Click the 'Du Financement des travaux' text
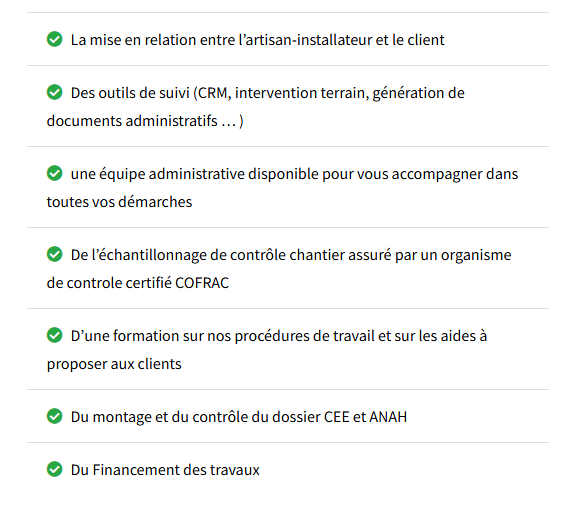This screenshot has height=519, width=566. [165, 470]
